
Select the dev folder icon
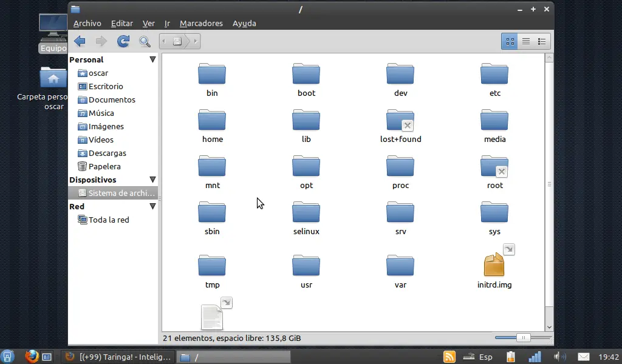click(x=400, y=74)
